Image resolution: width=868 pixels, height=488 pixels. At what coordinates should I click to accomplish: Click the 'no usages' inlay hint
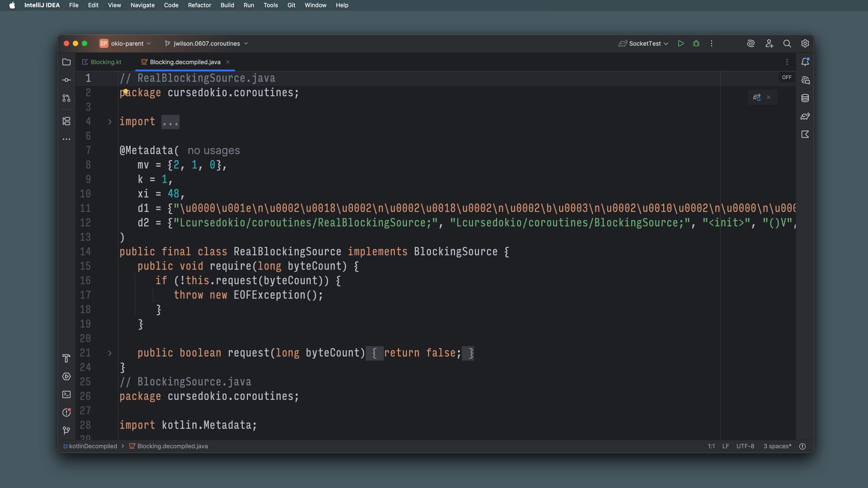pyautogui.click(x=213, y=150)
